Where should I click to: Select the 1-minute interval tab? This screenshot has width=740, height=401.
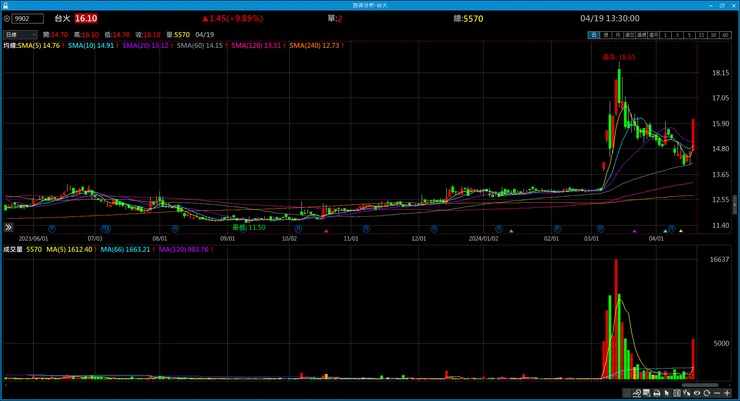(665, 35)
